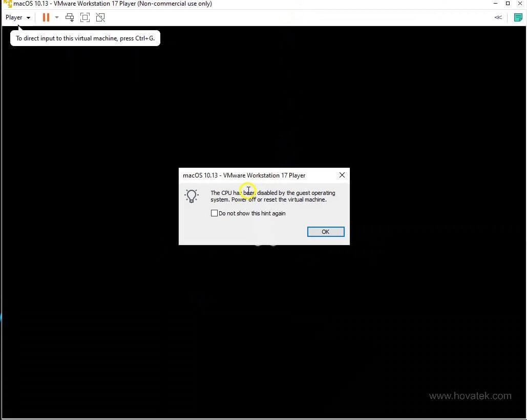The width and height of the screenshot is (527, 420).
Task: Check the hint suppression box in the dialog
Action: 215,213
